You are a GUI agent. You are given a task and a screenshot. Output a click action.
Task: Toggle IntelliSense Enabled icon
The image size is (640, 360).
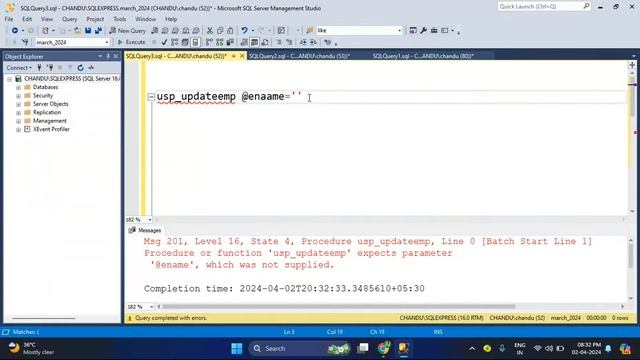click(x=196, y=42)
